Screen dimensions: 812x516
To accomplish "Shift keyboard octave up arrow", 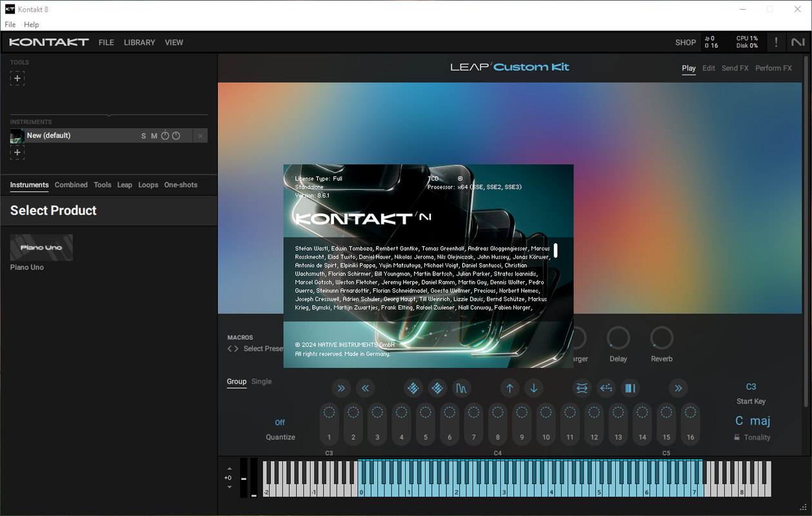I will (230, 469).
